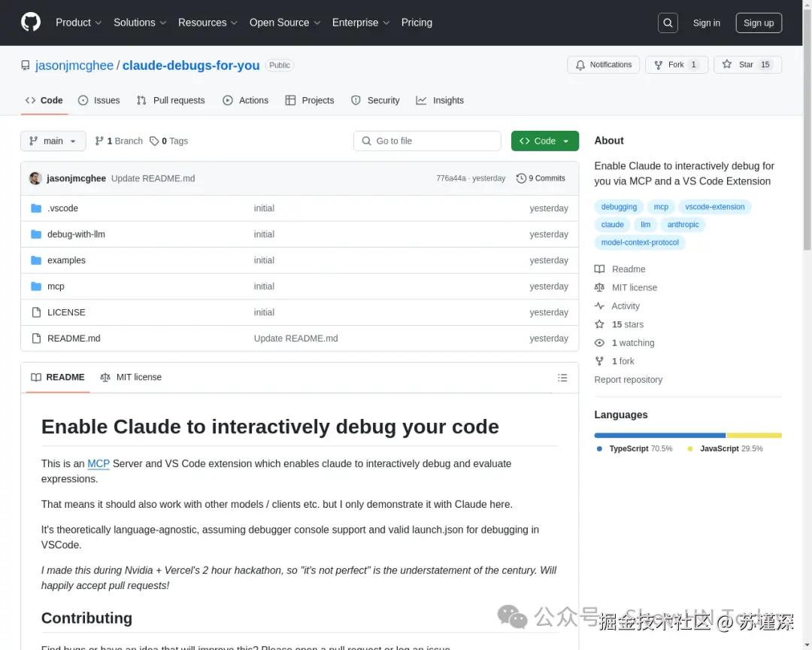View the 0 Tags list
The width and height of the screenshot is (812, 650).
(x=169, y=141)
